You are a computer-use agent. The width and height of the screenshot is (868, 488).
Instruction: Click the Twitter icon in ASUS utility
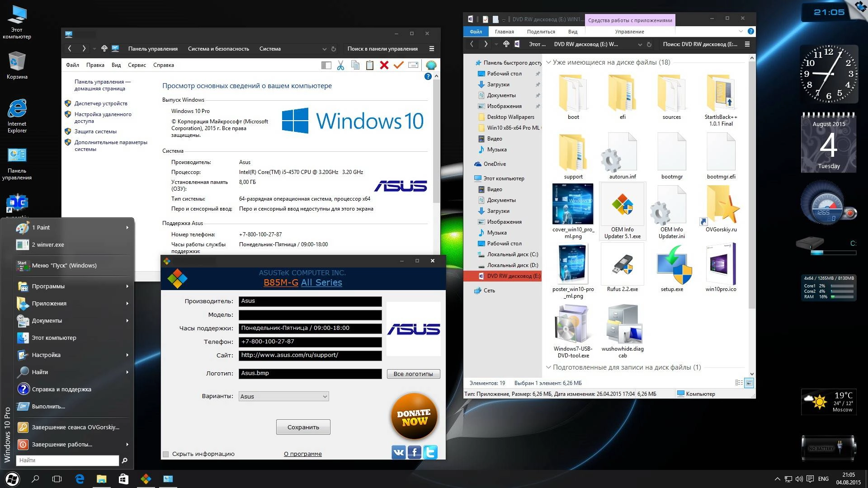(x=430, y=452)
